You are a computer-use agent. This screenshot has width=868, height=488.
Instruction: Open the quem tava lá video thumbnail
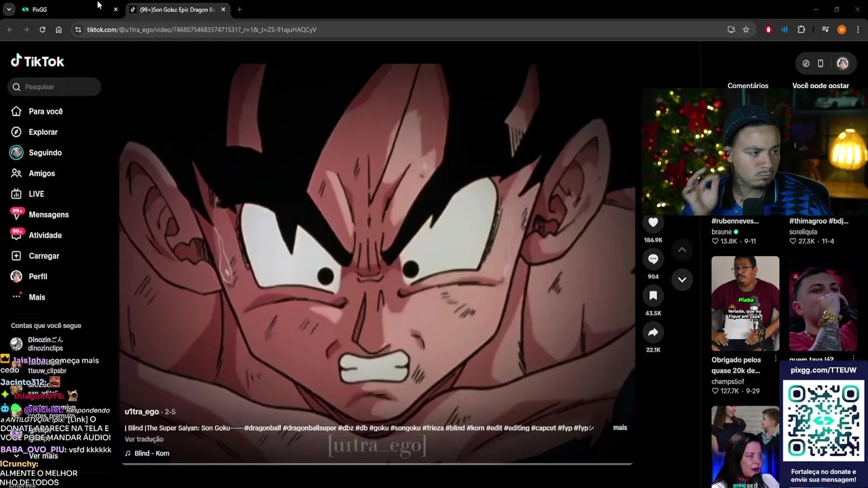(x=823, y=303)
